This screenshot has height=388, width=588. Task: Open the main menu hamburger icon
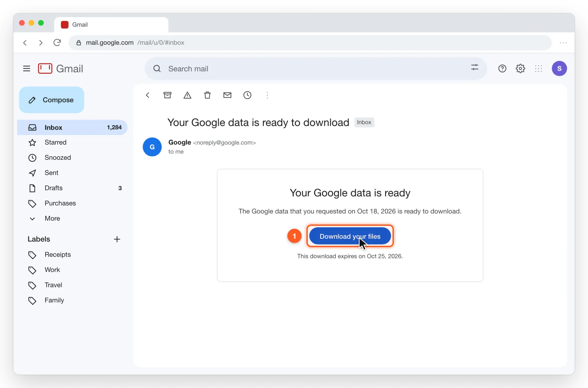[27, 68]
